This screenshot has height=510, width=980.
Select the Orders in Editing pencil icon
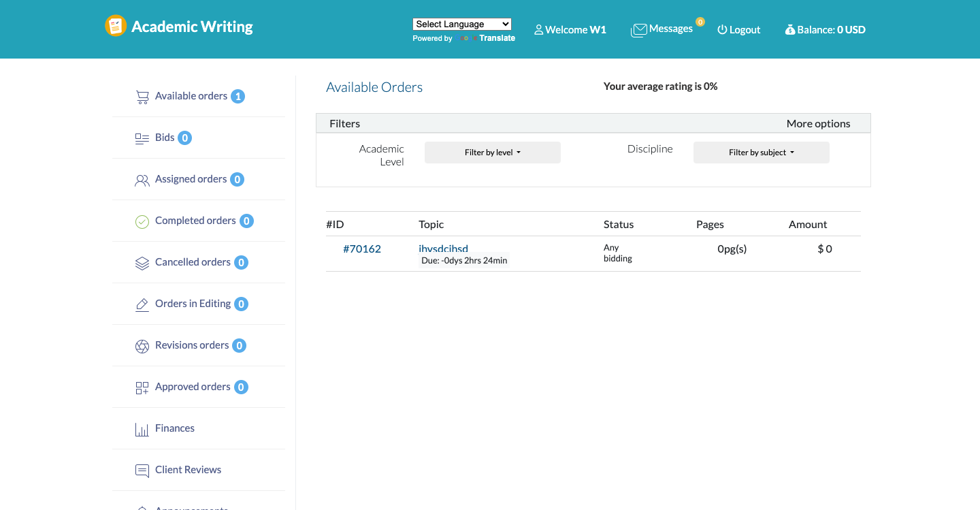click(142, 304)
